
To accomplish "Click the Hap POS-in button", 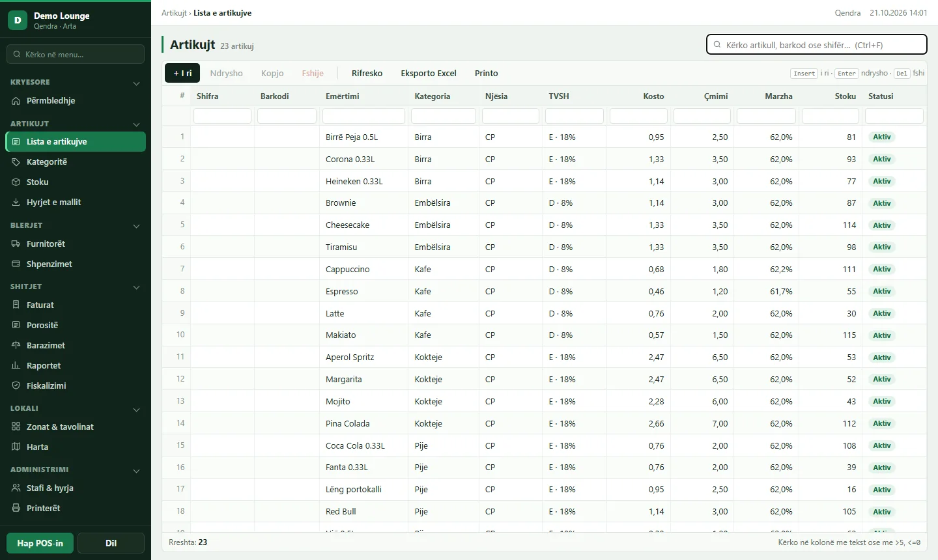I will (x=40, y=543).
